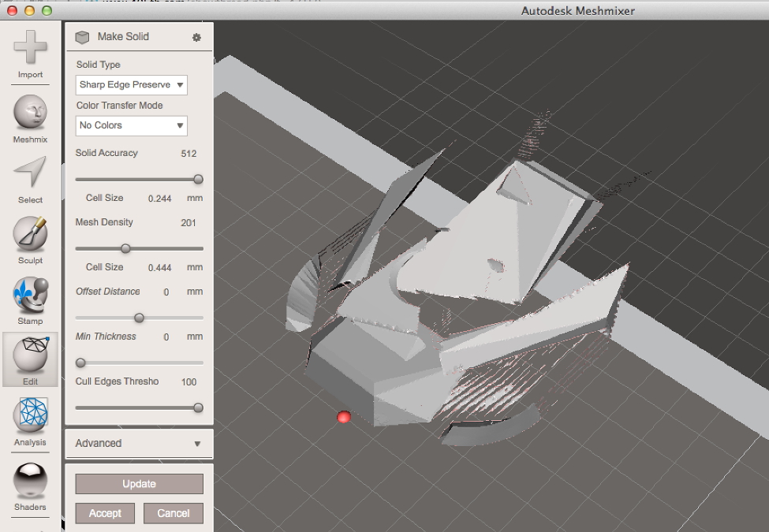Click the Offset Distance slider handle

tap(139, 318)
